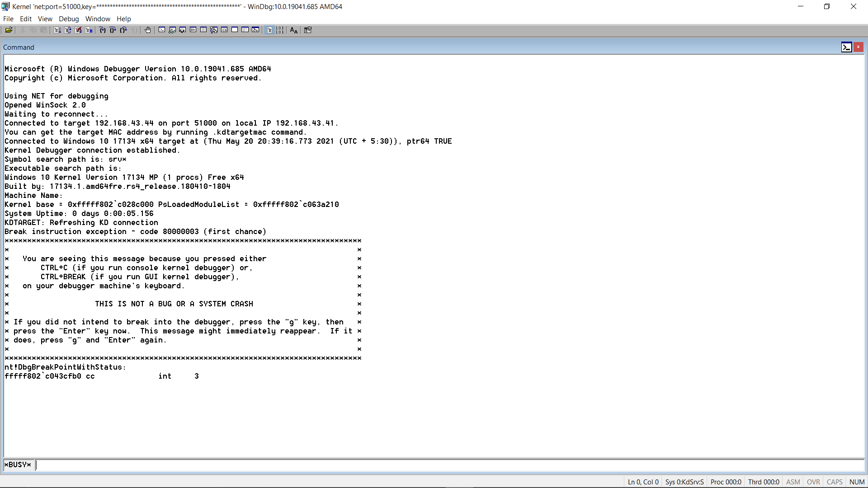Click the Options toolbar icon

coord(308,30)
